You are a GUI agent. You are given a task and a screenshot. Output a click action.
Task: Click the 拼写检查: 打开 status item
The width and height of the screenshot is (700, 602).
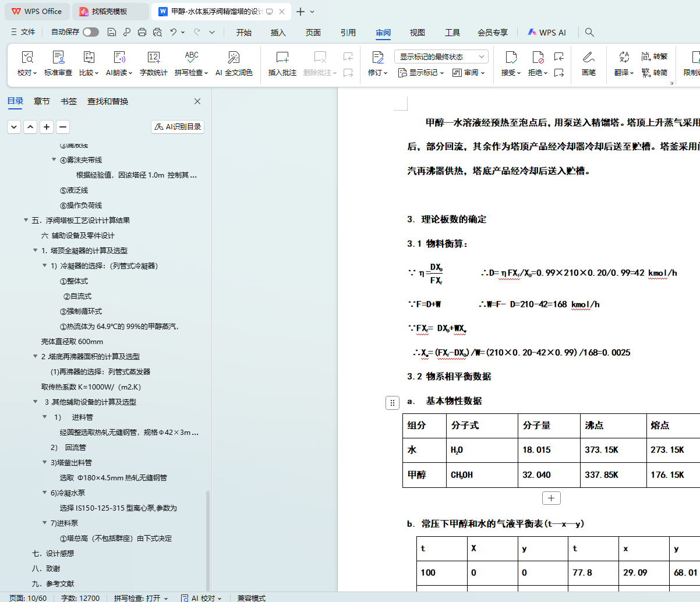coord(141,598)
